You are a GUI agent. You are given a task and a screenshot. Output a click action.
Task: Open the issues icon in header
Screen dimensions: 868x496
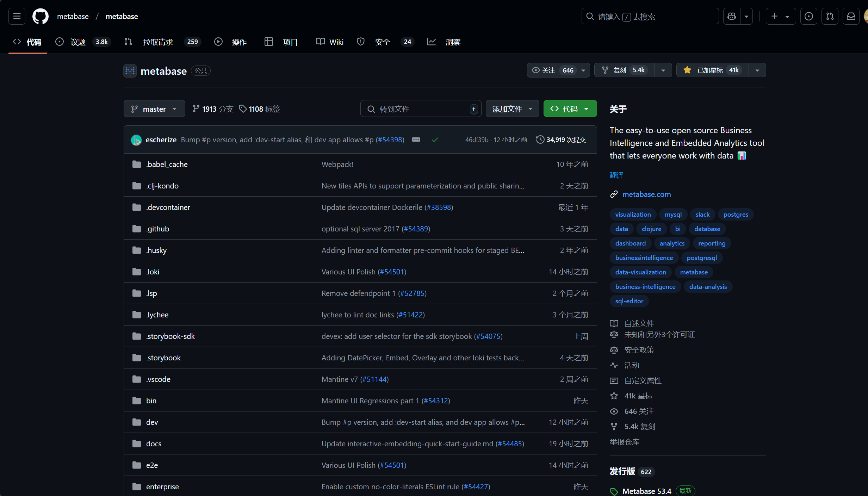coord(808,16)
